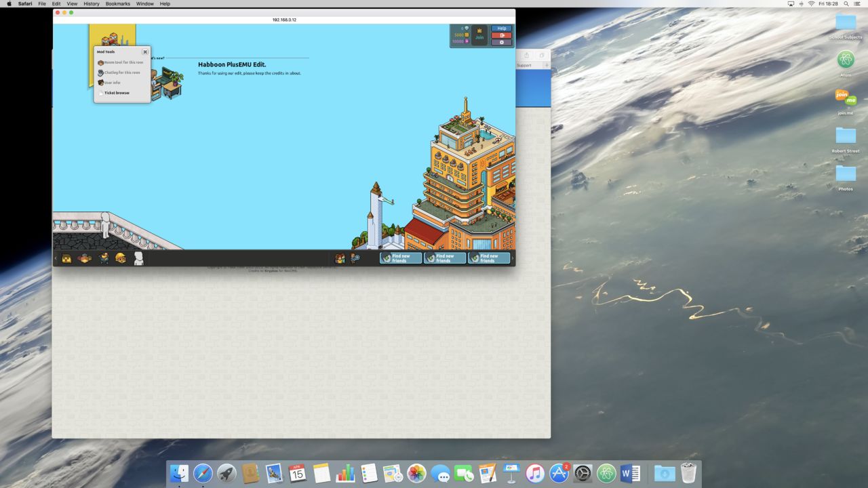Open the View menu
The width and height of the screenshot is (868, 488).
[x=72, y=3]
